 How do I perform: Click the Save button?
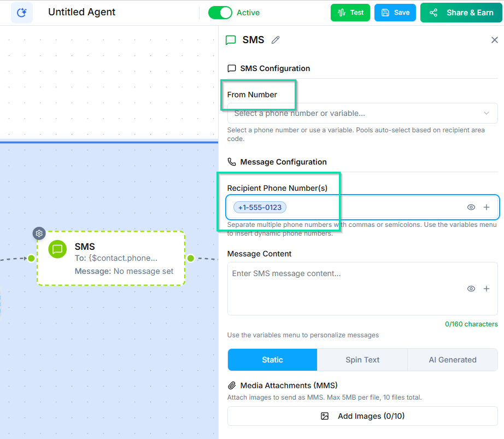[x=395, y=13]
